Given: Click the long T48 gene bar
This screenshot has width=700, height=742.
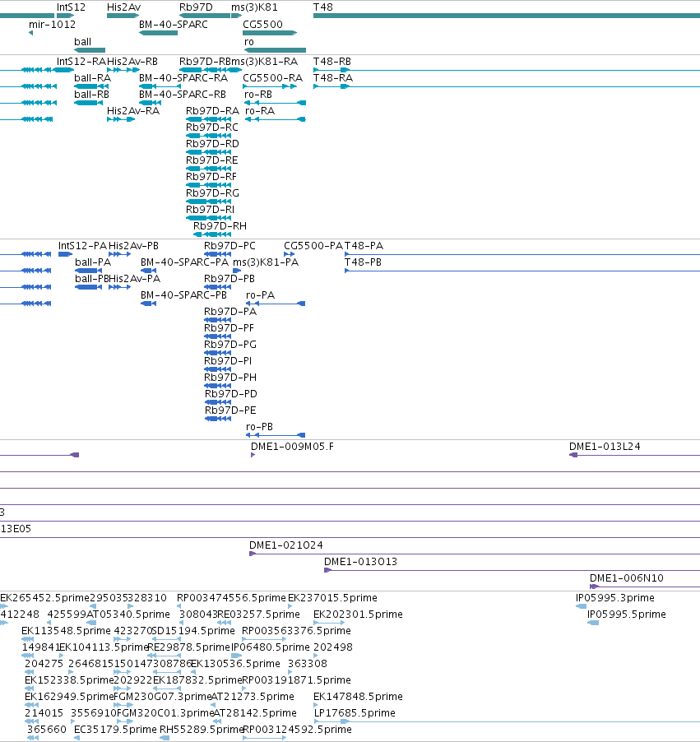Looking at the screenshot, I should [x=507, y=16].
